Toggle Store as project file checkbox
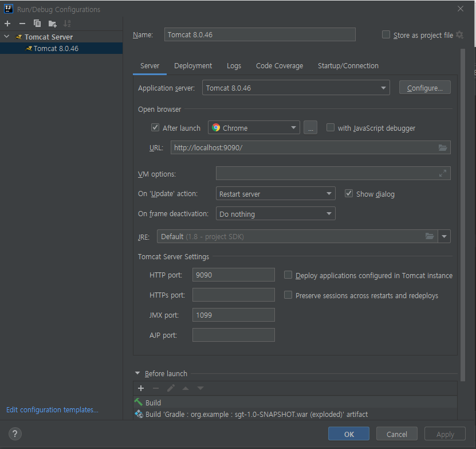This screenshot has width=476, height=449. pos(386,34)
